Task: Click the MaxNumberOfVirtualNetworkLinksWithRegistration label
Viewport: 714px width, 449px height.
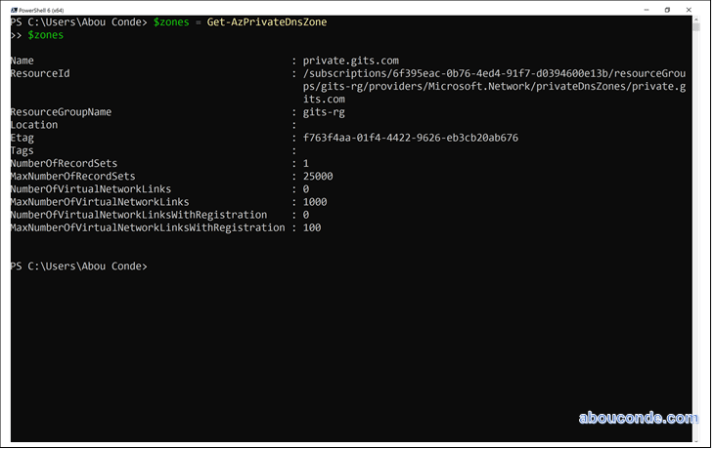Action: [147, 228]
